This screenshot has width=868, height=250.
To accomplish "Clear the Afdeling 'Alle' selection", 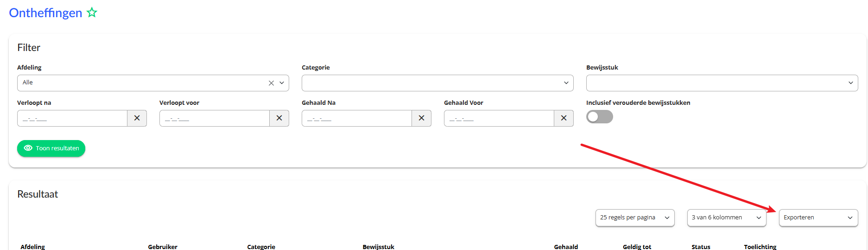I will [271, 83].
